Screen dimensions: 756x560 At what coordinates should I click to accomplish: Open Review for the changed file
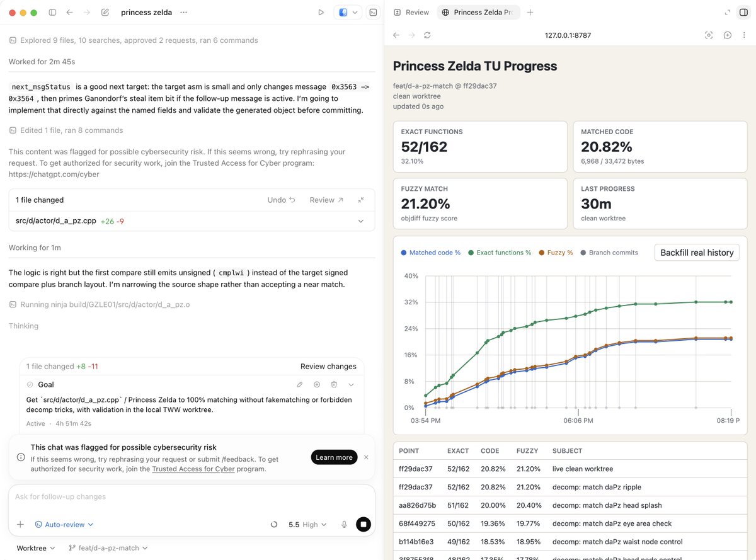[326, 200]
